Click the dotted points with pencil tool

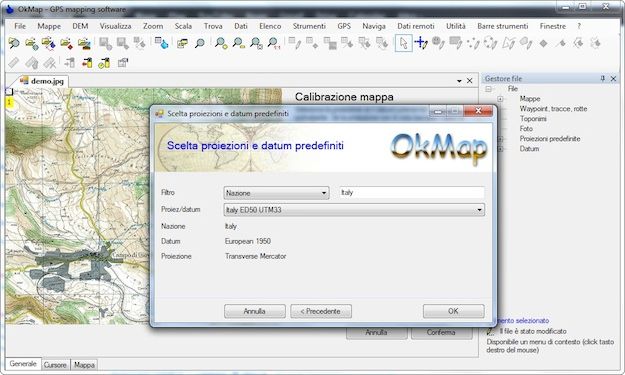click(473, 43)
